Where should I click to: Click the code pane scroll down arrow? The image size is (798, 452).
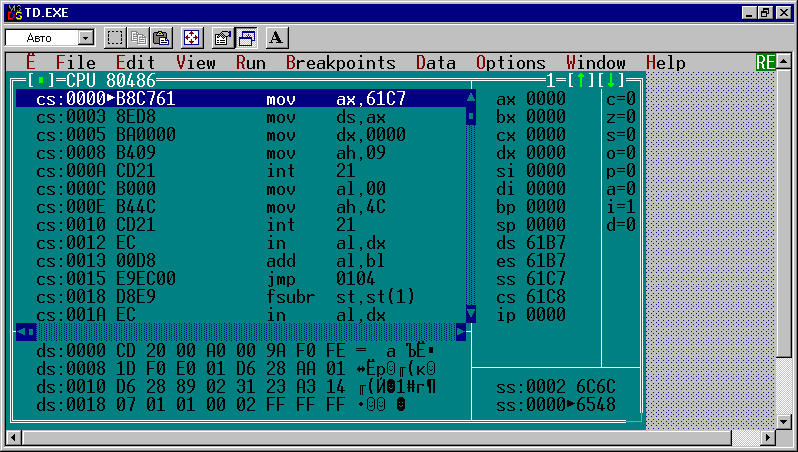coord(471,314)
